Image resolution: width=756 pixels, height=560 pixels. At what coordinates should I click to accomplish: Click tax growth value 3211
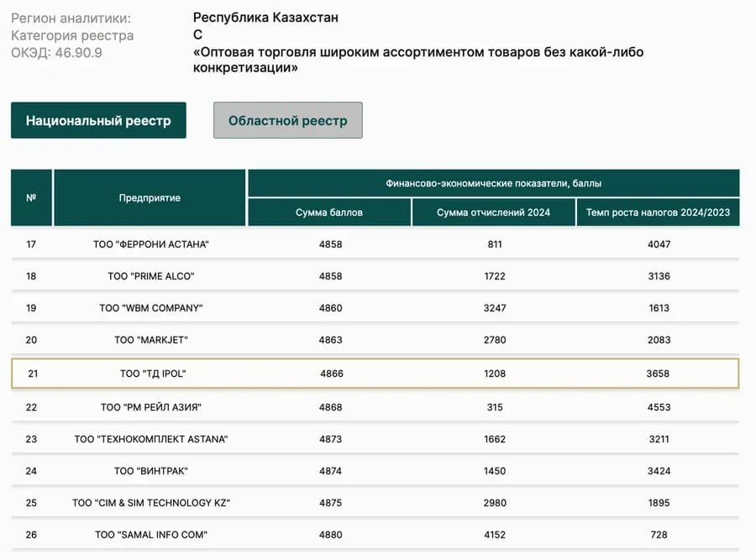[x=659, y=439]
